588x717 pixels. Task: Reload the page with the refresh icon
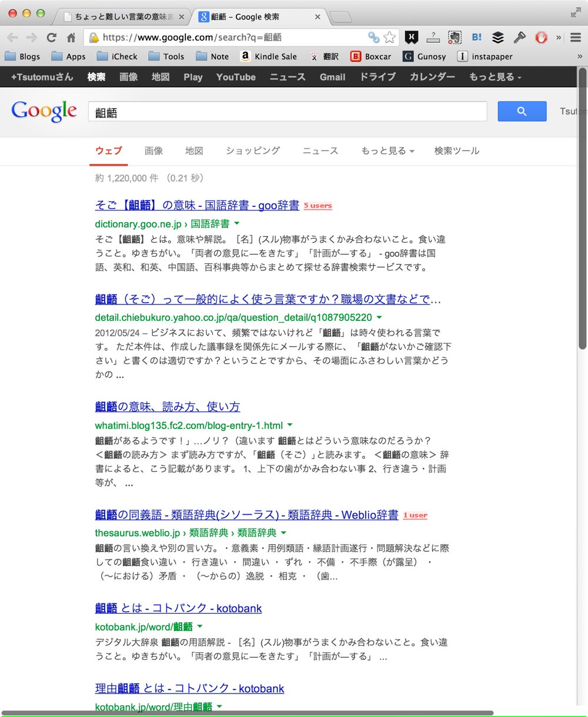pos(52,38)
